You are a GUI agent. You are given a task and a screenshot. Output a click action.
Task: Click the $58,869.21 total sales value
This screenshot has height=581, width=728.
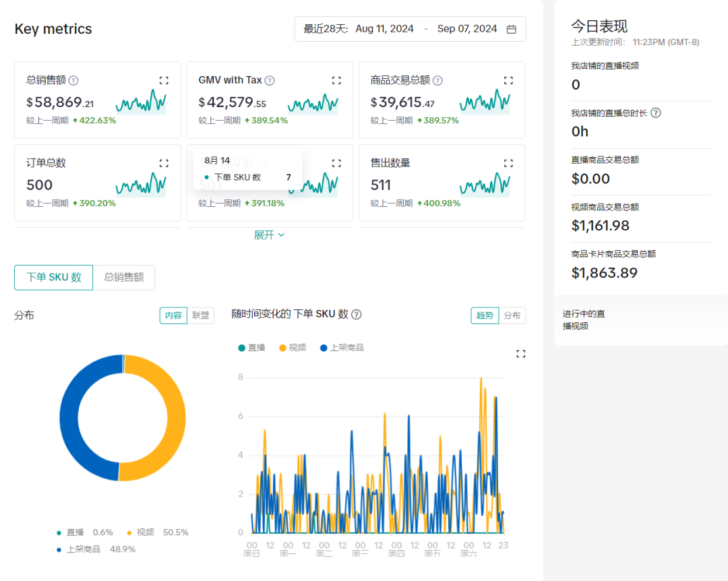60,102
